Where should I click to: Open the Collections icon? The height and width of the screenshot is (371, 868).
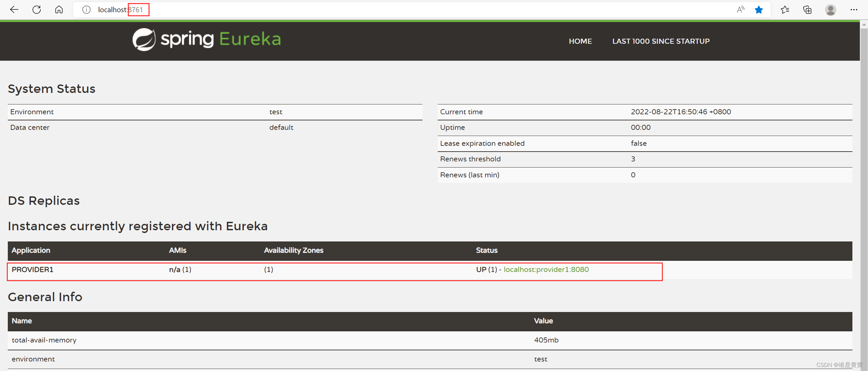pyautogui.click(x=807, y=10)
